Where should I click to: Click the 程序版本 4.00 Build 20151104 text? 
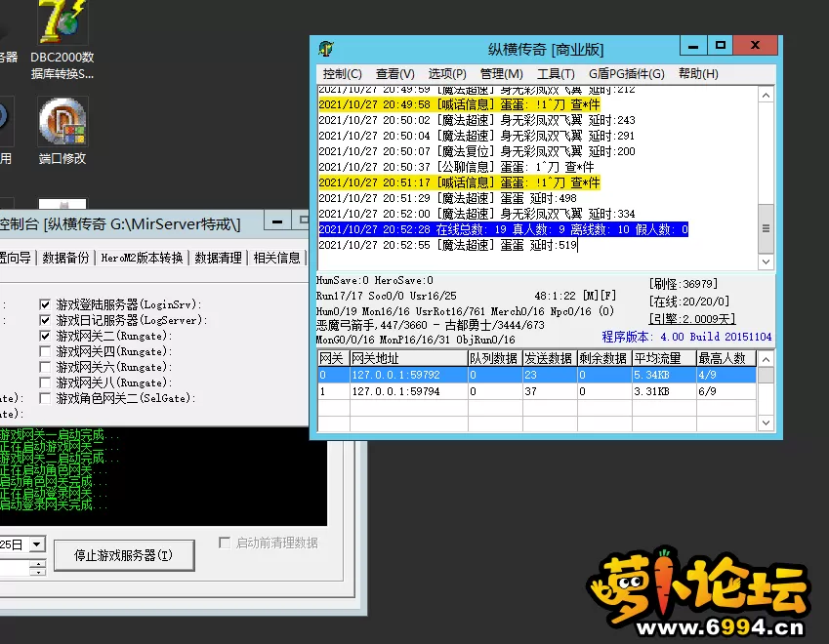(686, 337)
